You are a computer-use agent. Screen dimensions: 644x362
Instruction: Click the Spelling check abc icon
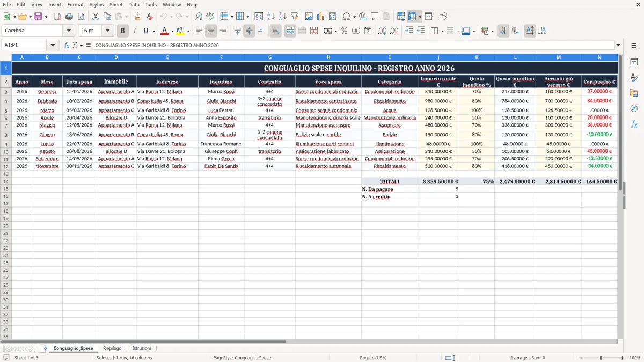[x=210, y=17]
